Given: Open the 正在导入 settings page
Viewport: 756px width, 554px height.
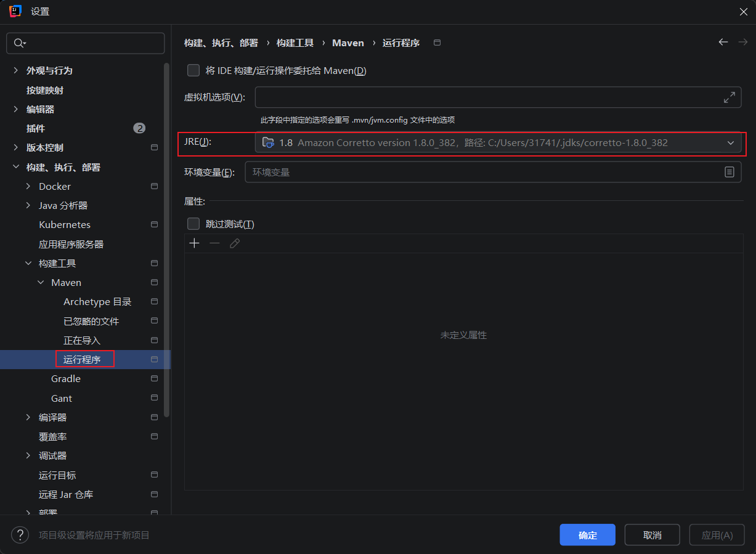Looking at the screenshot, I should pos(82,340).
